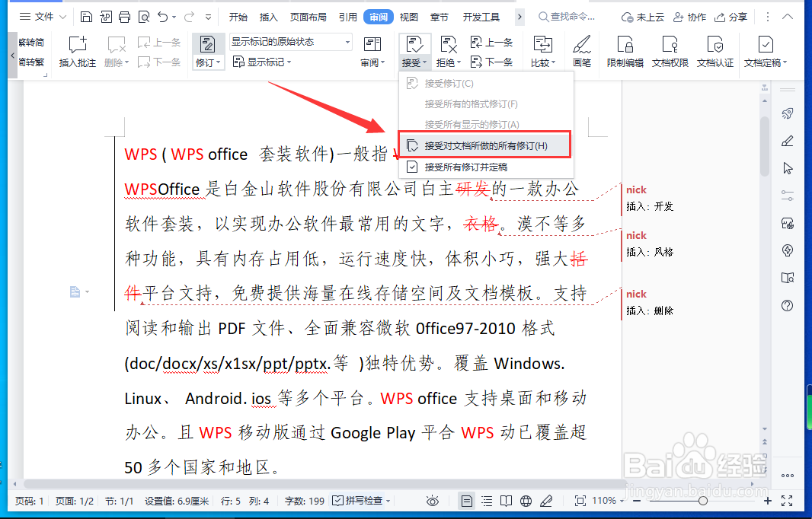The width and height of the screenshot is (812, 519).
Task: Click the redo arrow icon
Action: coord(189,17)
